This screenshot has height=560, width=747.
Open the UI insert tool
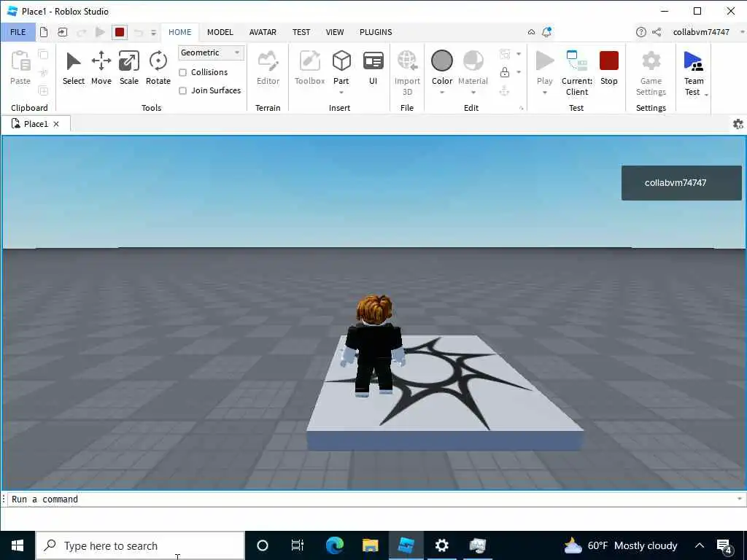[373, 68]
